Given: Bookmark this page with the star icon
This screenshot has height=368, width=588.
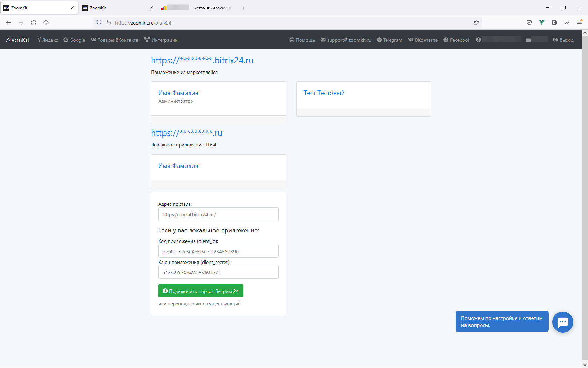Looking at the screenshot, I should [476, 23].
